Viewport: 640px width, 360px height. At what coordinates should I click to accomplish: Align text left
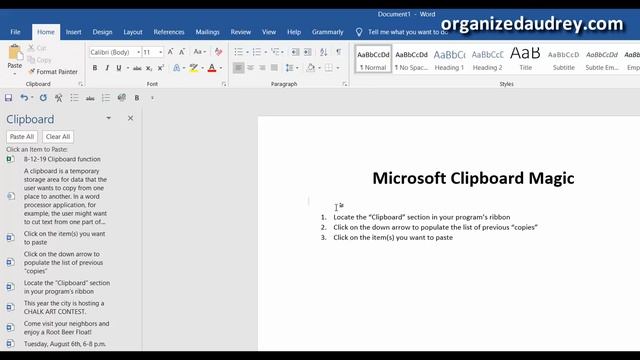pos(238,68)
